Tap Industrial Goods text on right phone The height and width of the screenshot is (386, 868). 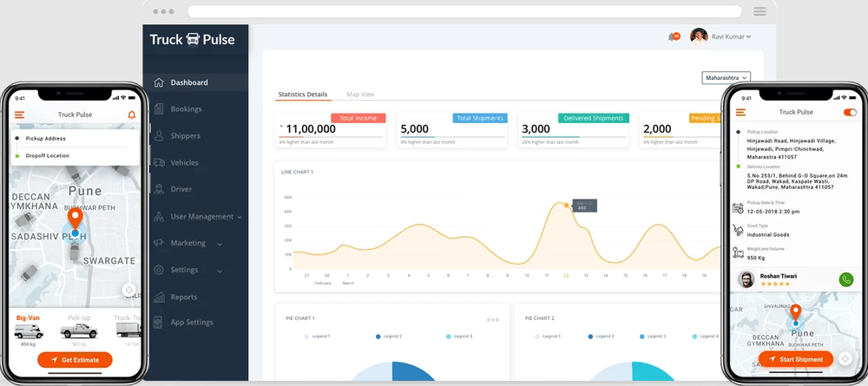[768, 235]
